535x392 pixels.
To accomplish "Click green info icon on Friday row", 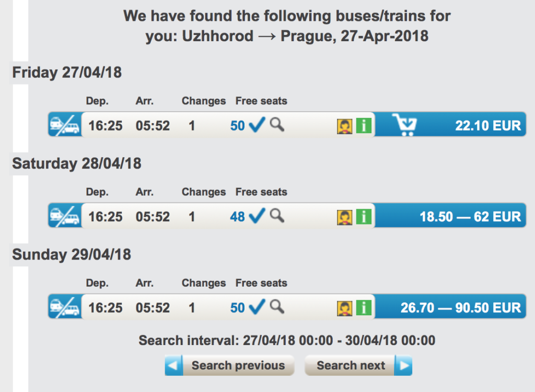I will [364, 126].
